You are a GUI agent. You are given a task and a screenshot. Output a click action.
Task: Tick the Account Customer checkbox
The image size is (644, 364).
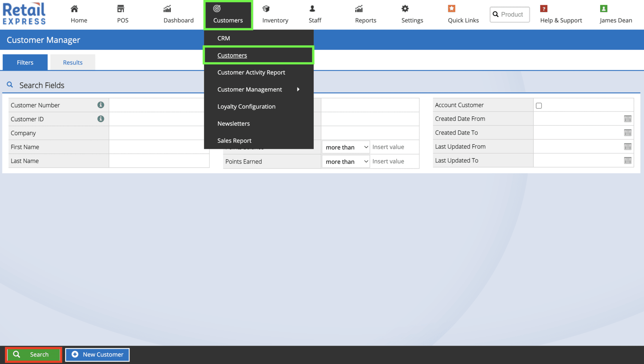point(539,105)
